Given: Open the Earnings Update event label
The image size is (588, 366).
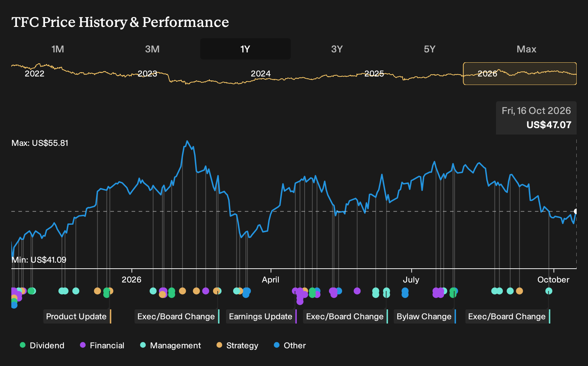Looking at the screenshot, I should click(x=261, y=316).
